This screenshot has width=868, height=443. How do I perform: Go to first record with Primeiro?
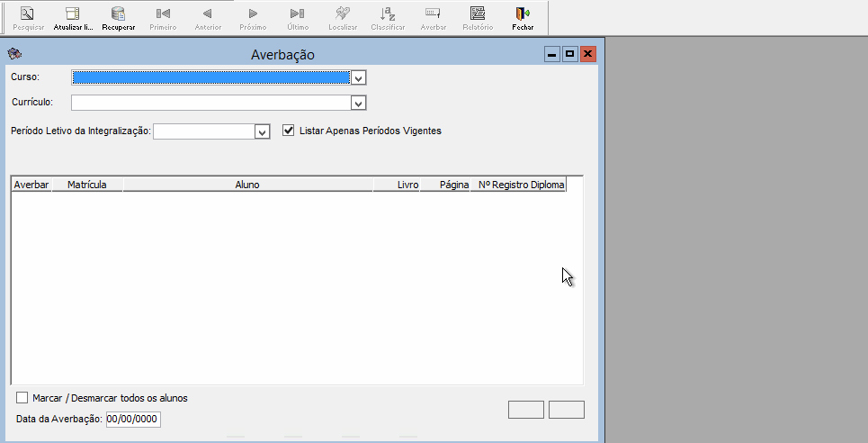tap(163, 14)
